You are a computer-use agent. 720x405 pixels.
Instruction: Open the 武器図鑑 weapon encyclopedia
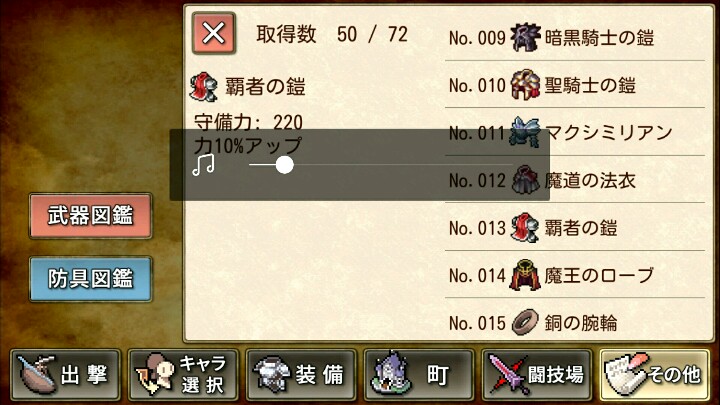90,216
